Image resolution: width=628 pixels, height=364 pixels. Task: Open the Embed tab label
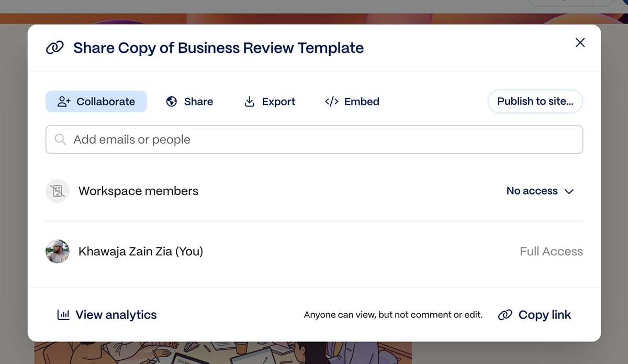click(x=362, y=101)
